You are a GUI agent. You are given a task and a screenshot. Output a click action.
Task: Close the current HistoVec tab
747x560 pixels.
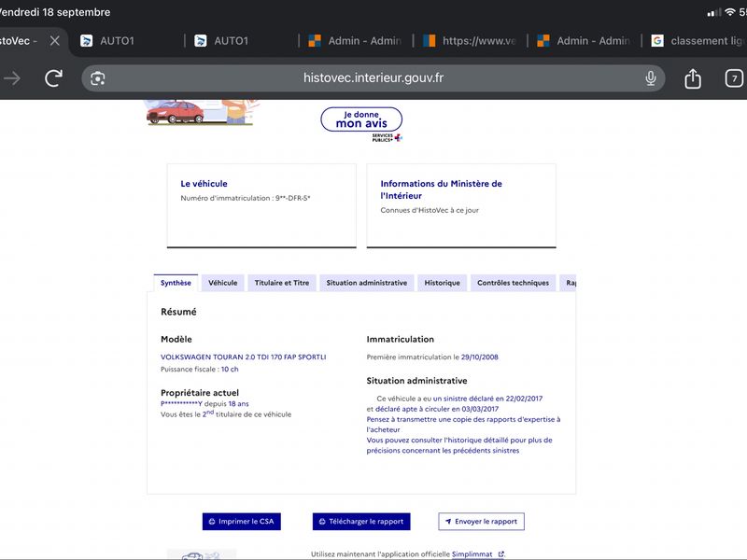point(55,41)
